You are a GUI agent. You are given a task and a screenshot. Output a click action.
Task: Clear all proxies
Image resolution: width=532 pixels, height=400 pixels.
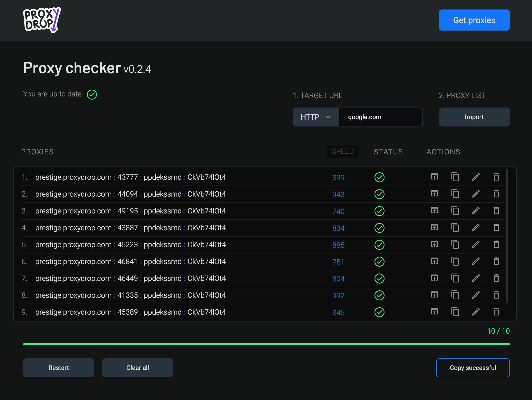click(x=138, y=368)
